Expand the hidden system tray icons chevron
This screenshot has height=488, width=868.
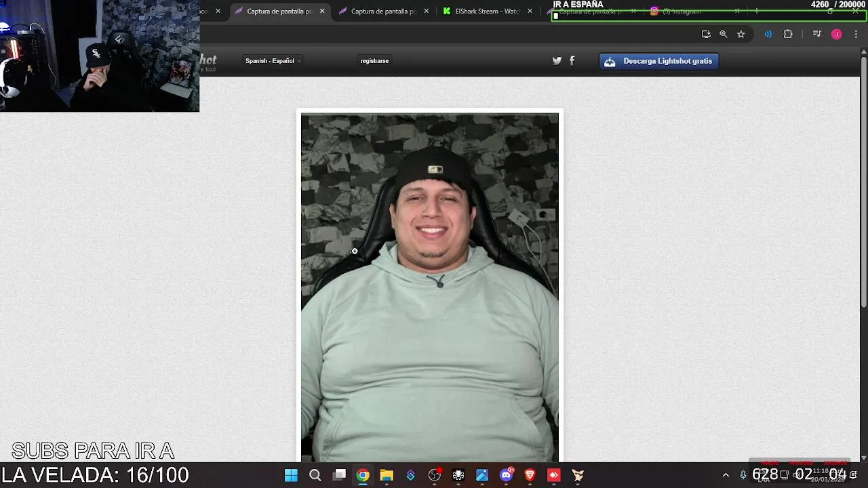pos(726,475)
